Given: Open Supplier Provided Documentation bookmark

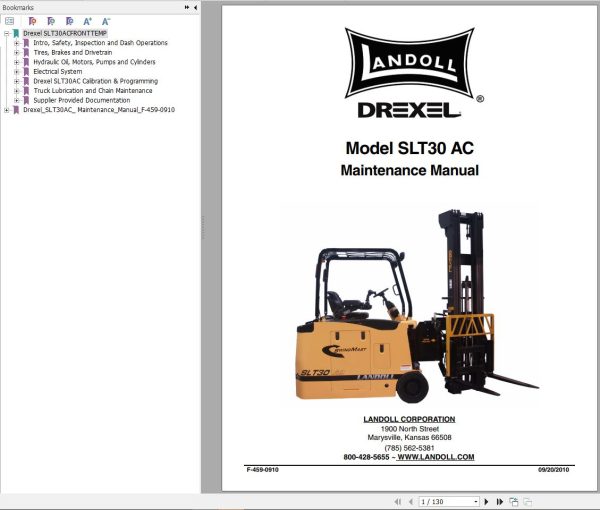Looking at the screenshot, I should (x=82, y=100).
